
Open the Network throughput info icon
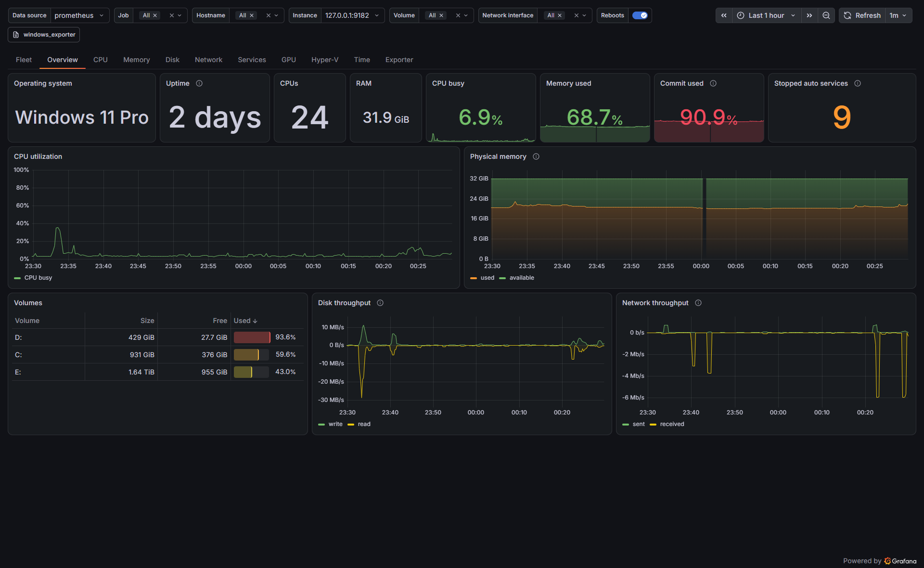[x=698, y=303]
